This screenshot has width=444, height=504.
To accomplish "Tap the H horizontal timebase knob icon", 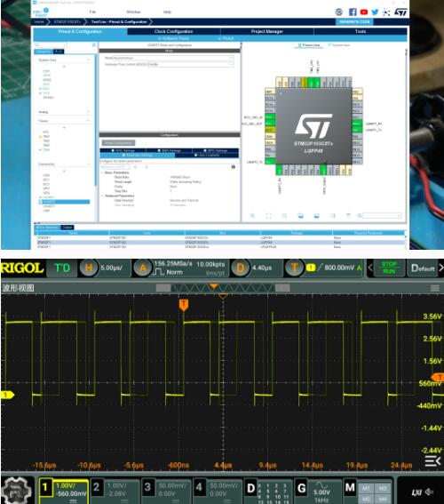I will point(88,268).
